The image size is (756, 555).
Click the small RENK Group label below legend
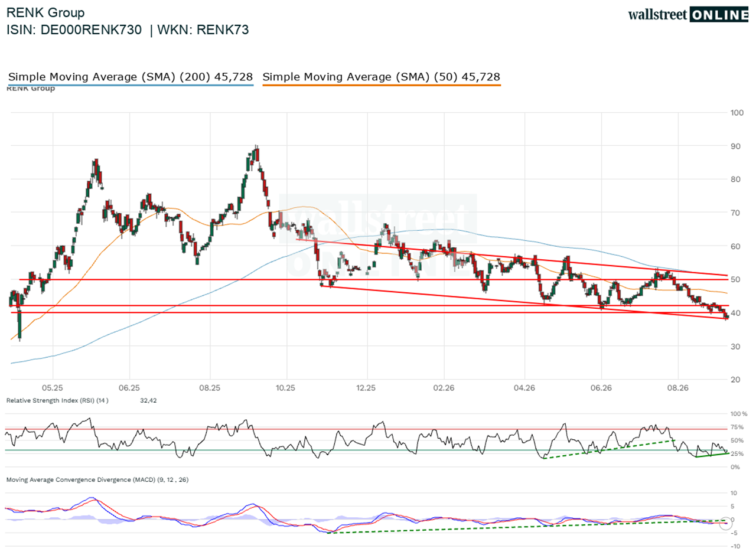pos(30,89)
